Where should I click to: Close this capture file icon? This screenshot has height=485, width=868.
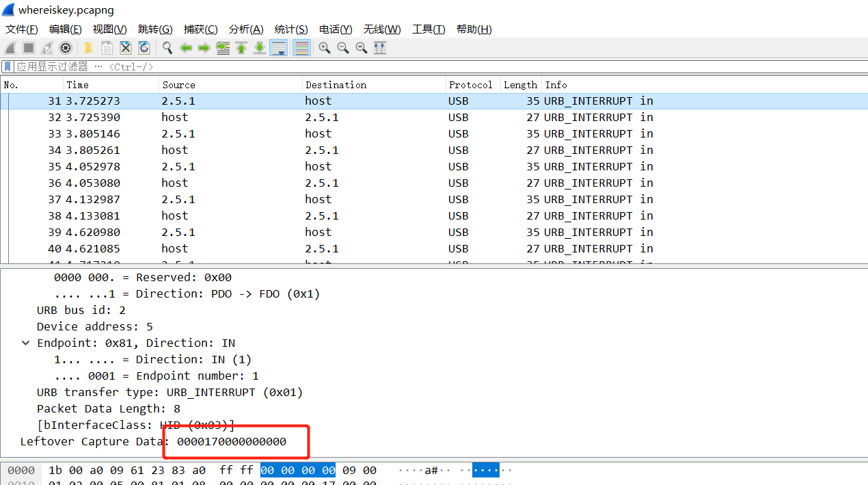click(126, 48)
